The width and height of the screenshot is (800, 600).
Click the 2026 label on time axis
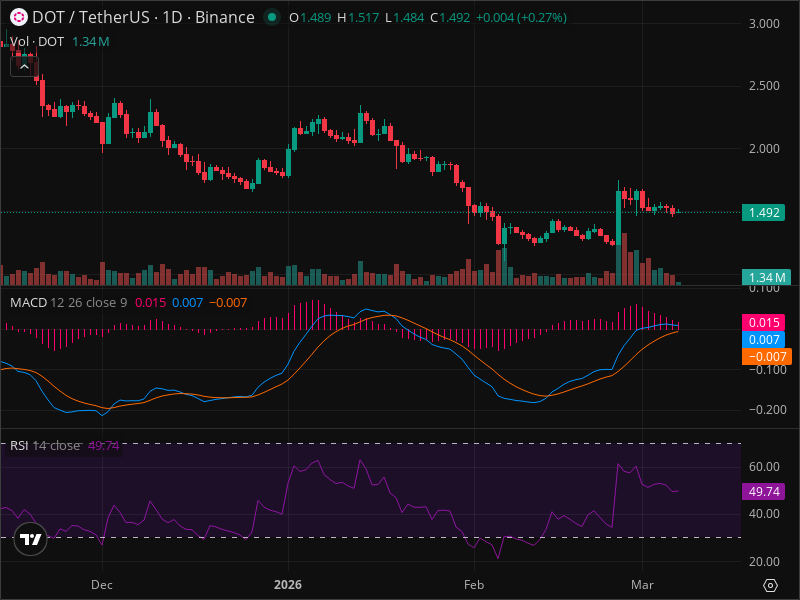coord(288,585)
